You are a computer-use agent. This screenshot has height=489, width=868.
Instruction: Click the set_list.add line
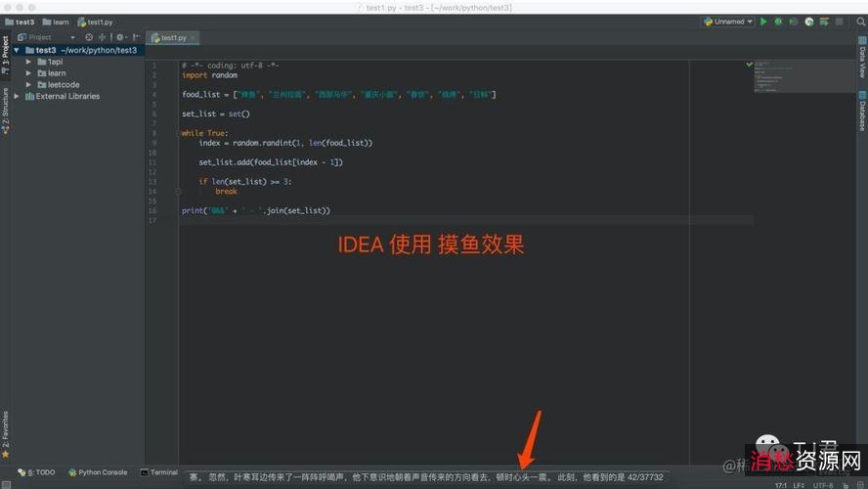click(x=271, y=162)
